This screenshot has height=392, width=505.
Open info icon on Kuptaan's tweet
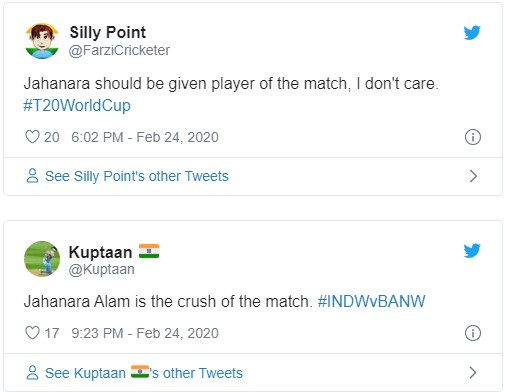click(473, 333)
